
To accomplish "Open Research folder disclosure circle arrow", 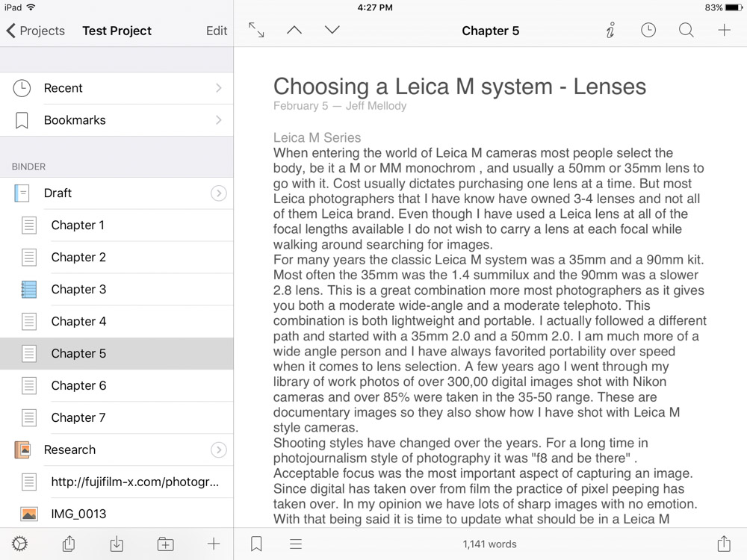I will point(219,449).
